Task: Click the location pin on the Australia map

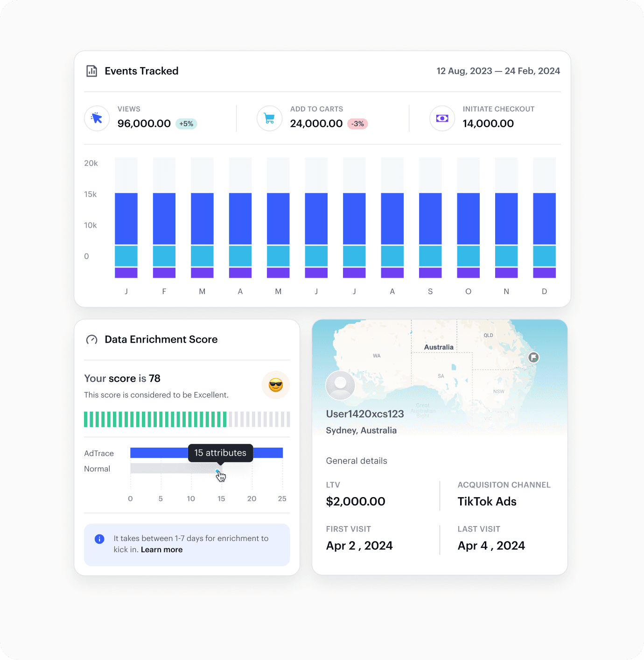Action: (533, 357)
